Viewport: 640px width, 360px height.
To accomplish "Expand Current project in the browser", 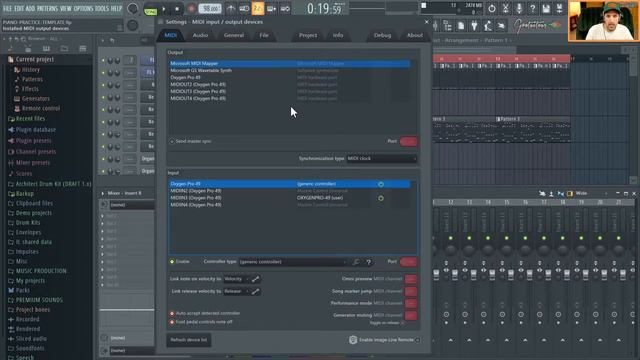I will pos(35,60).
